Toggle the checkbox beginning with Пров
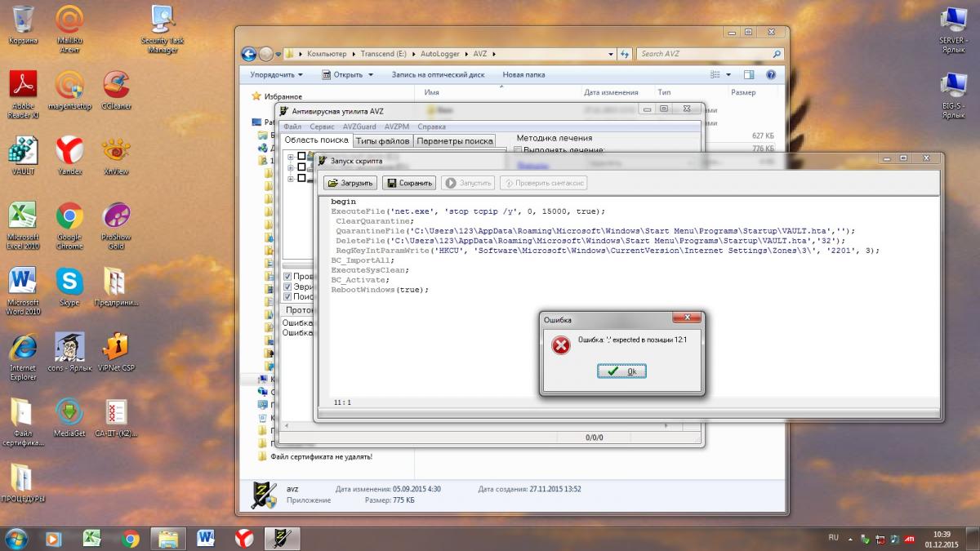The width and height of the screenshot is (980, 551). coord(287,277)
